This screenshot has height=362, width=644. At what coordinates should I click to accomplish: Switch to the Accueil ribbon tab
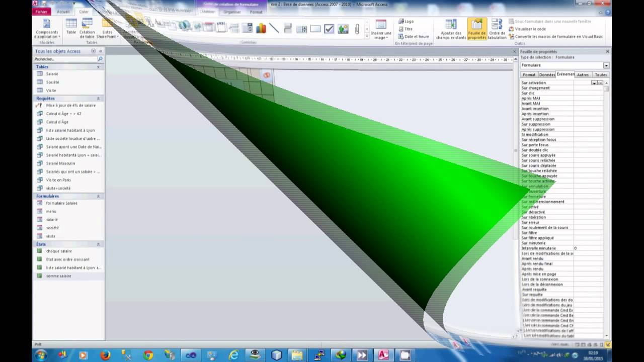pyautogui.click(x=63, y=12)
